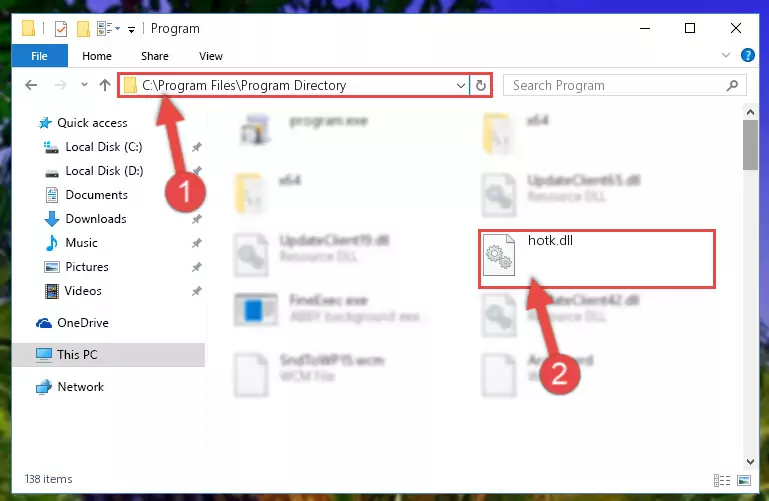Open the Help question mark icon
769x501 pixels.
point(747,55)
